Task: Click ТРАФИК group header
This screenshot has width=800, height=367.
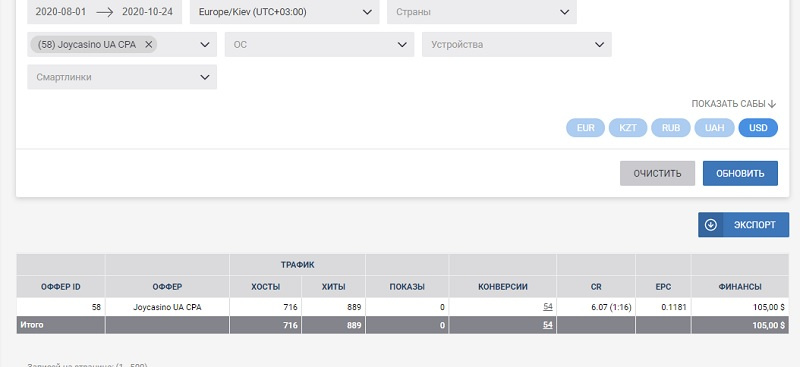Action: 297,265
